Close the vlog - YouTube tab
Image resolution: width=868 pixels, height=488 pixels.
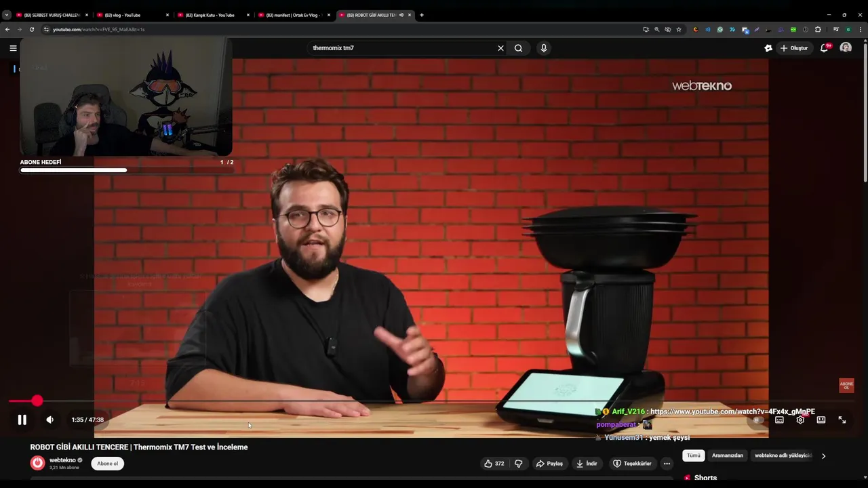tap(167, 15)
